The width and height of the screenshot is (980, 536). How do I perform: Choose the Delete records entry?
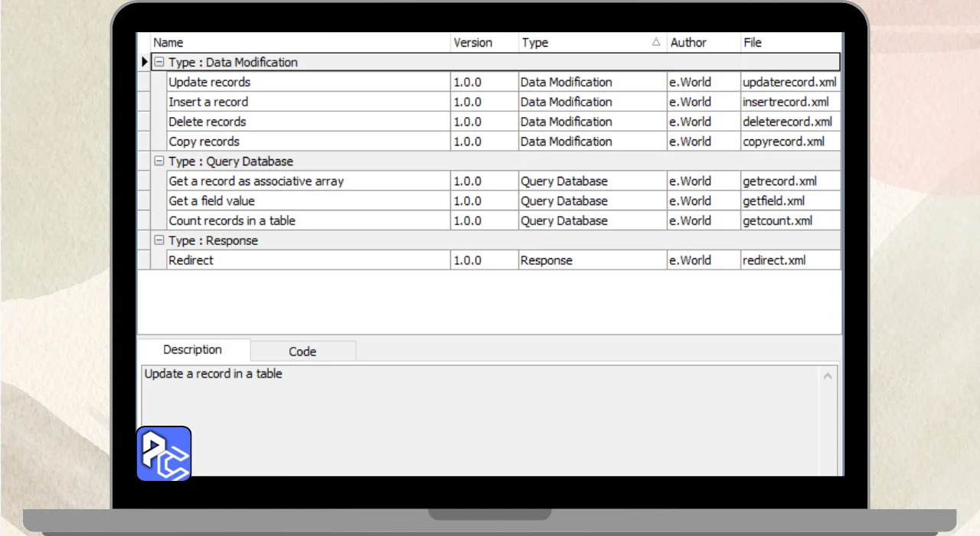pyautogui.click(x=207, y=122)
